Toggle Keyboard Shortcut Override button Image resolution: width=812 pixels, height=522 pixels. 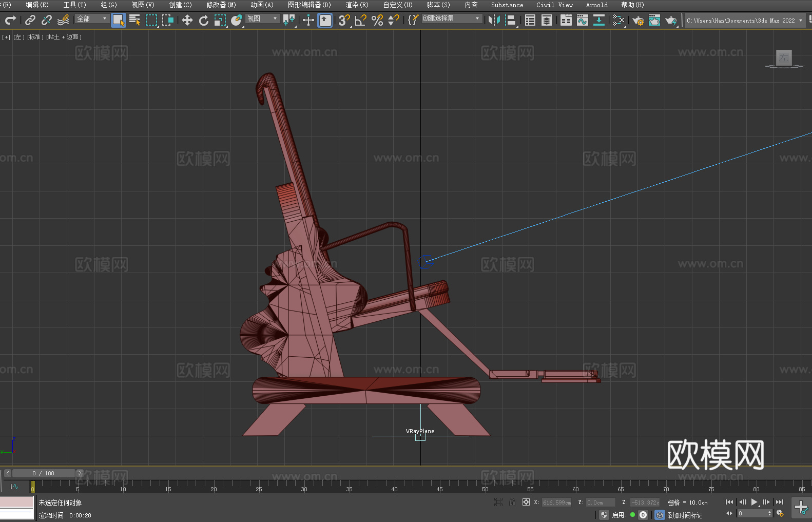(325, 20)
